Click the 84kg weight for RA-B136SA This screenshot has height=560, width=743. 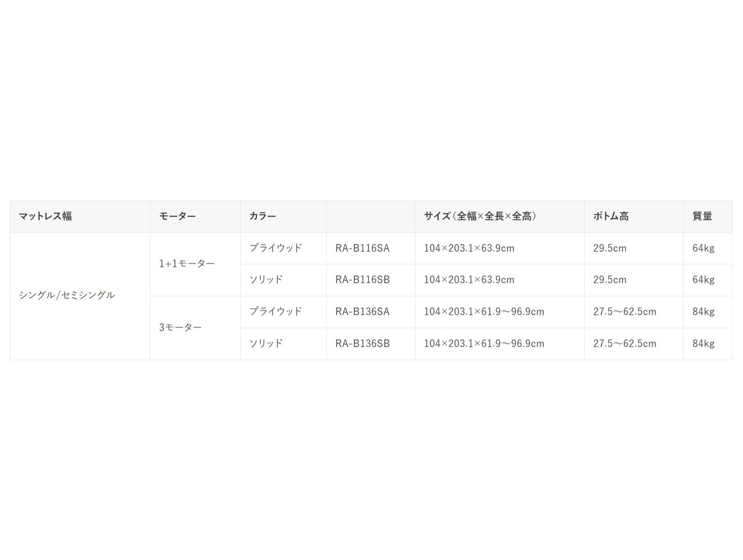coord(703,311)
